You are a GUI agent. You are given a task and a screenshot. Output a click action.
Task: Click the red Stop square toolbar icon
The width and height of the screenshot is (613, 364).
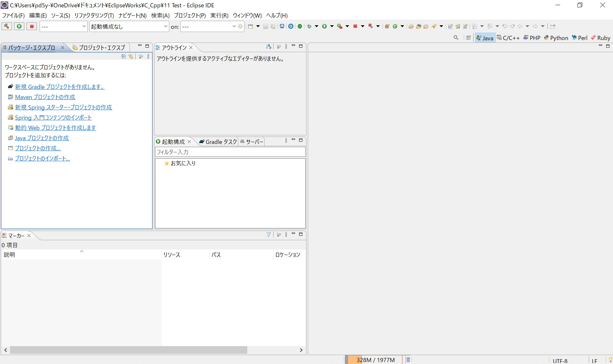(x=355, y=26)
